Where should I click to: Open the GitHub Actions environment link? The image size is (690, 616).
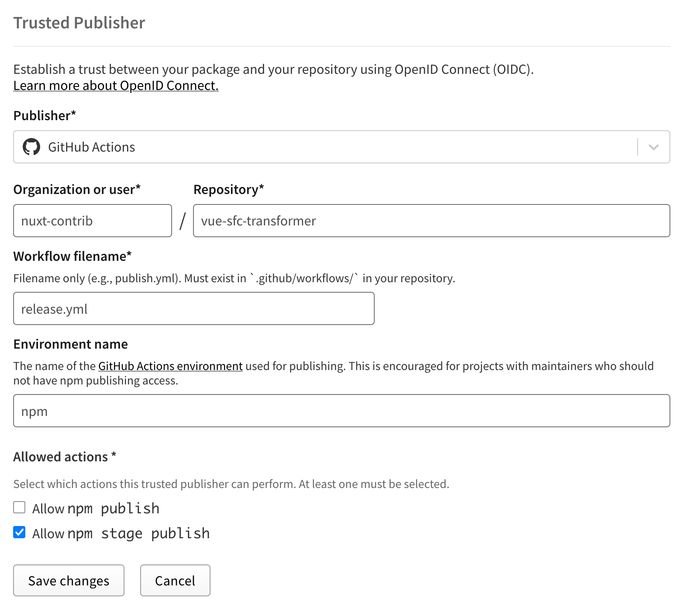tap(170, 366)
